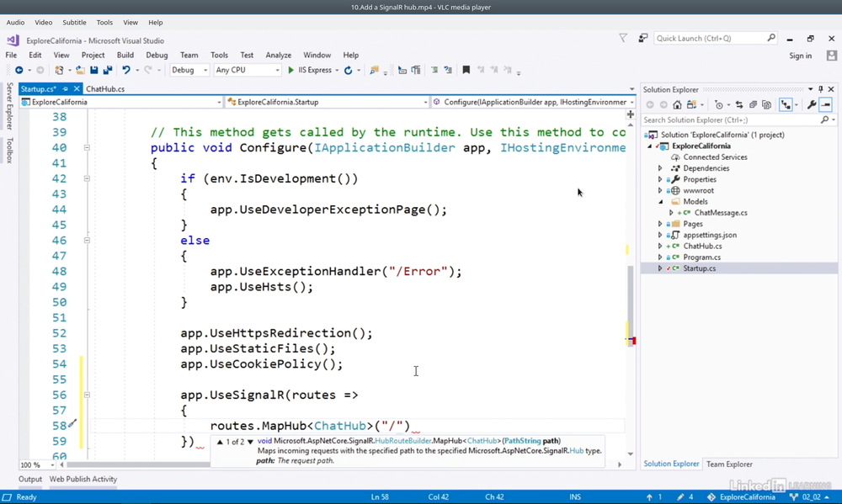Expand the Dependencies node
Viewport: 842px width, 504px height.
[x=660, y=168]
